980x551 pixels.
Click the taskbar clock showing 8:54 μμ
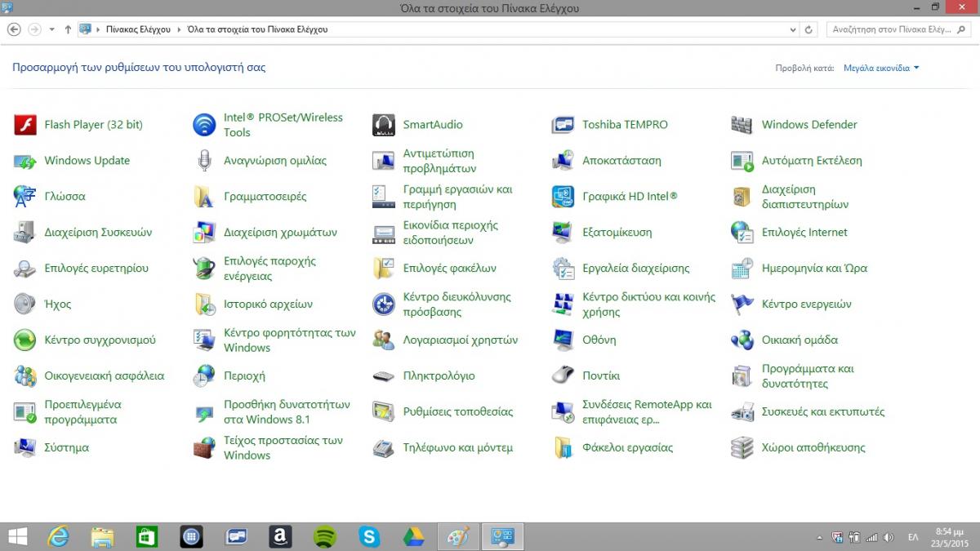948,536
